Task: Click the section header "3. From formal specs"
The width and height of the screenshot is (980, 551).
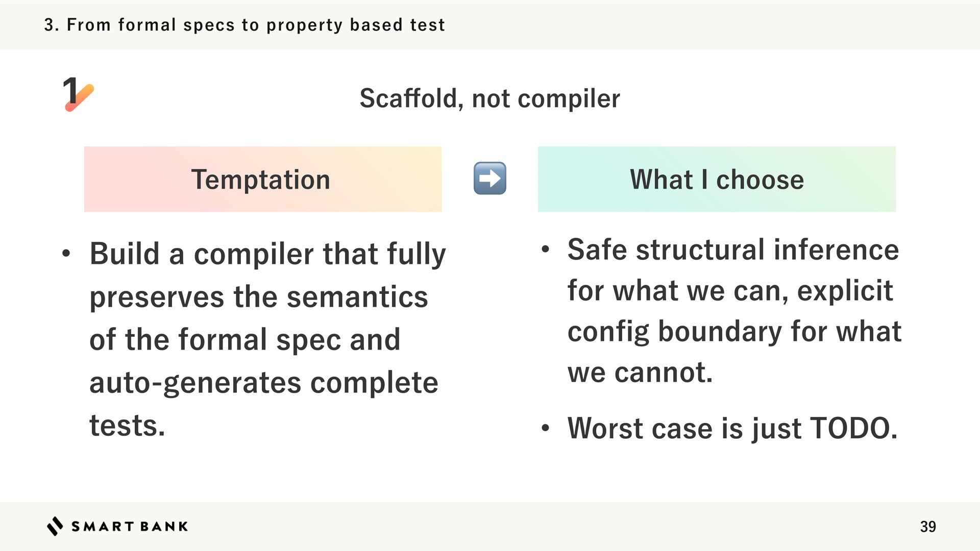Action: (x=244, y=24)
